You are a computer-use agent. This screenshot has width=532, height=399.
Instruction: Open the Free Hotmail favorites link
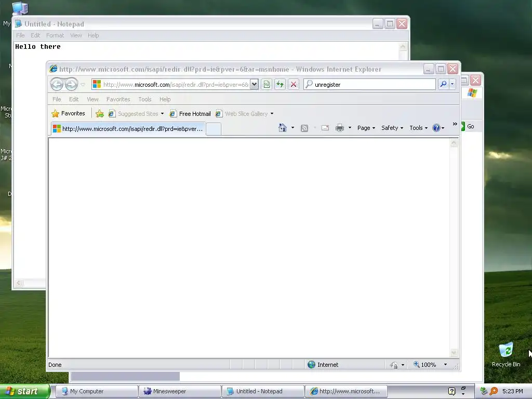pos(190,114)
